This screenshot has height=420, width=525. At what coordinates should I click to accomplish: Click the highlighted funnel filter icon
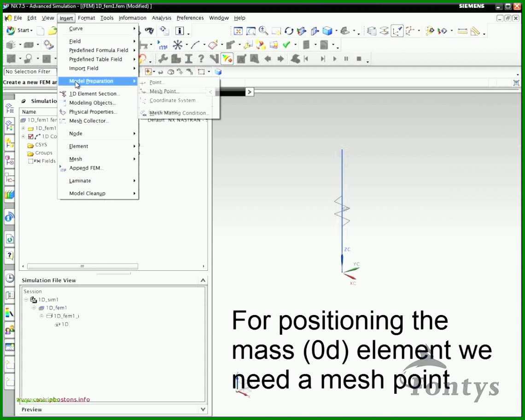tap(227, 58)
